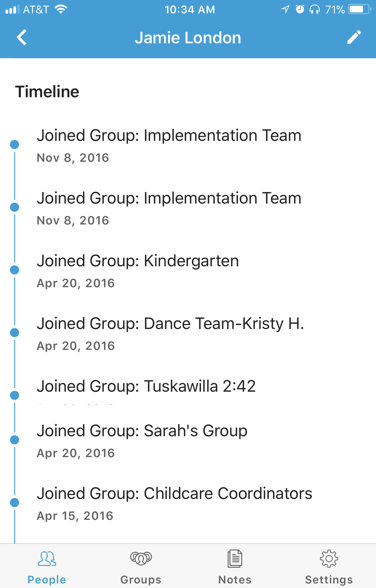Tap the pencil edit icon
The width and height of the screenshot is (376, 588).
(354, 38)
